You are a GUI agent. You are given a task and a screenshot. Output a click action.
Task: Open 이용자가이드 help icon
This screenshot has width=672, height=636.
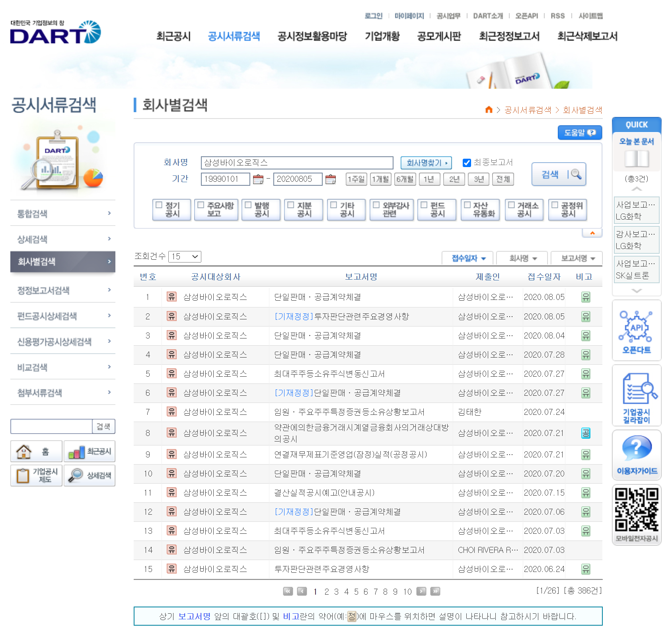click(637, 455)
